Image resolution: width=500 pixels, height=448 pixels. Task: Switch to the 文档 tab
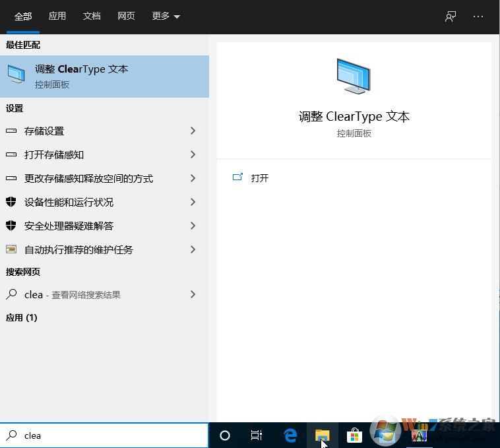point(92,16)
